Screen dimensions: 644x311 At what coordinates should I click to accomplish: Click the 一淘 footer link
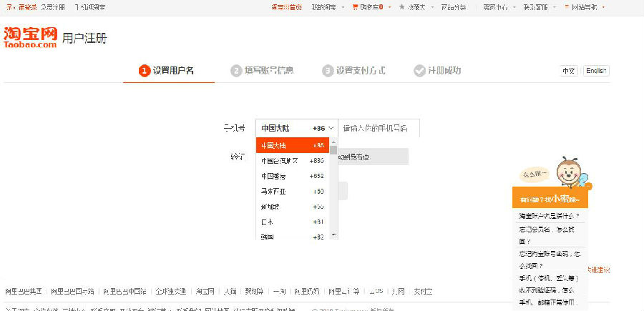point(279,292)
